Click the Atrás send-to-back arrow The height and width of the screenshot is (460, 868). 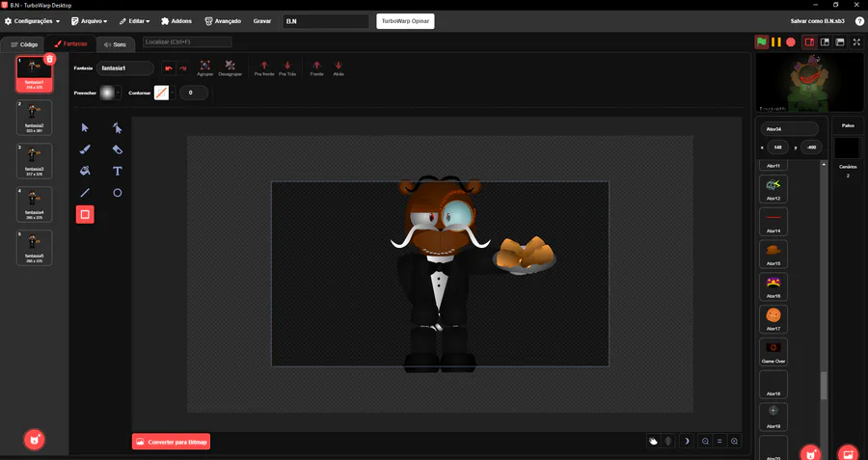(339, 66)
